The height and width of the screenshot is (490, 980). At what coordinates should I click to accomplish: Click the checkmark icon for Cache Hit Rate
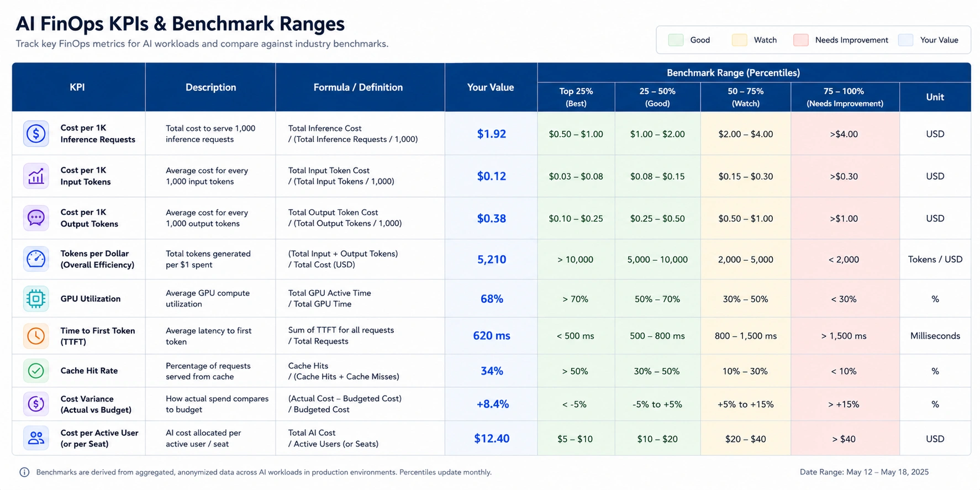tap(36, 371)
